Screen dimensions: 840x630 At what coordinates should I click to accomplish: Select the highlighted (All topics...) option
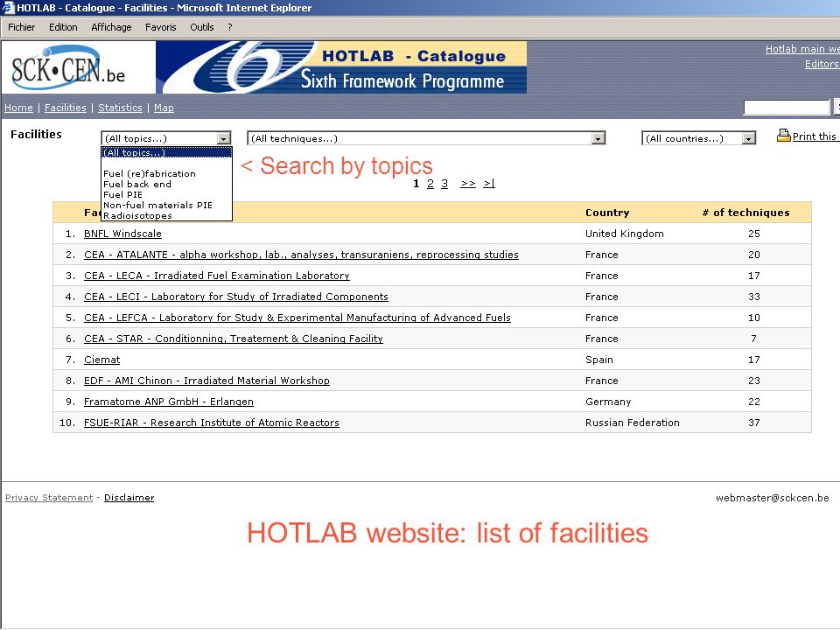[166, 152]
